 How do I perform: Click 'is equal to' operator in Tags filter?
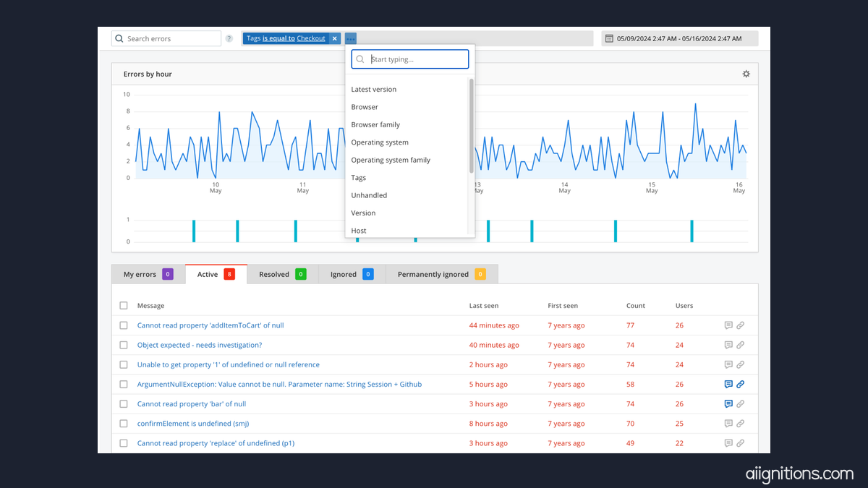pyautogui.click(x=278, y=38)
